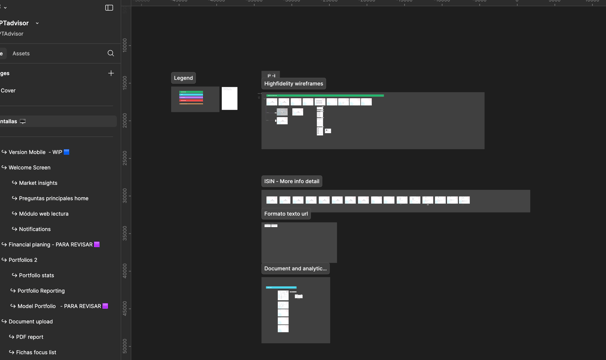606x360 pixels.
Task: Click ISIN - More info detail label
Action: pos(292,181)
